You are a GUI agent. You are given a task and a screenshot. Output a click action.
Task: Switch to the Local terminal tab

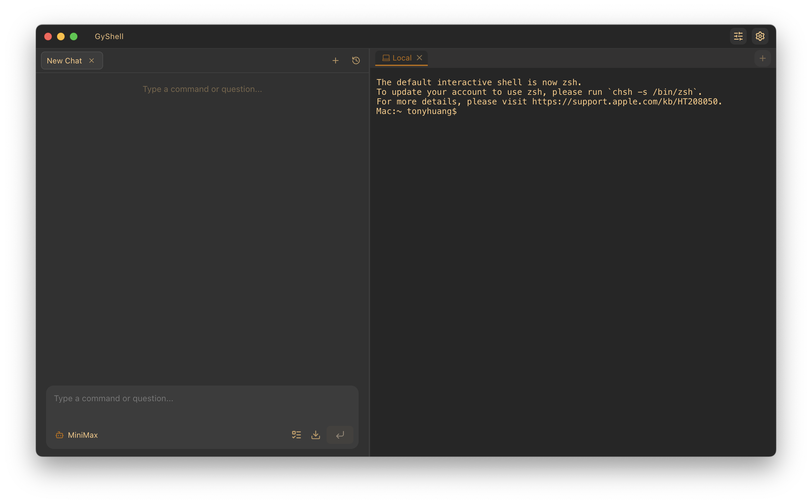(402, 57)
